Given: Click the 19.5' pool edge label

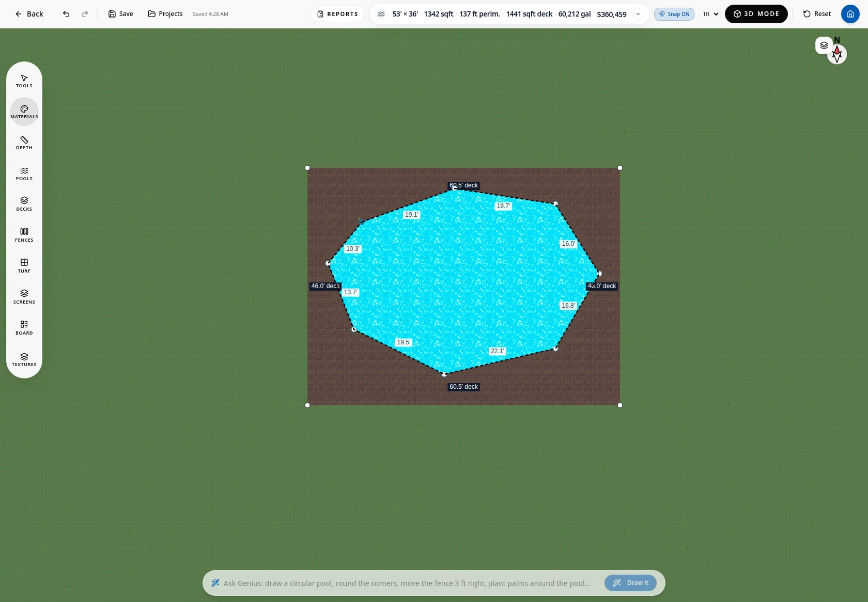Looking at the screenshot, I should point(404,342).
